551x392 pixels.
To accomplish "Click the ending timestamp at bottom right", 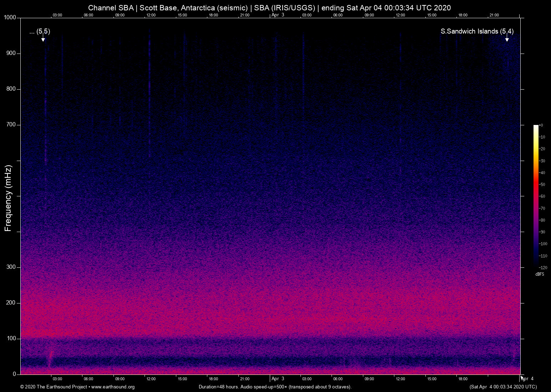I will tap(503, 387).
